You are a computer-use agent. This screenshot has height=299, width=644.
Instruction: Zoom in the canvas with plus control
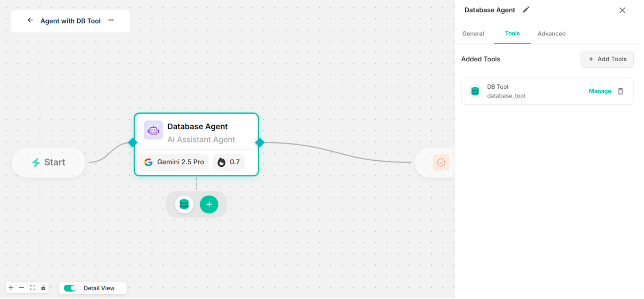(x=11, y=288)
